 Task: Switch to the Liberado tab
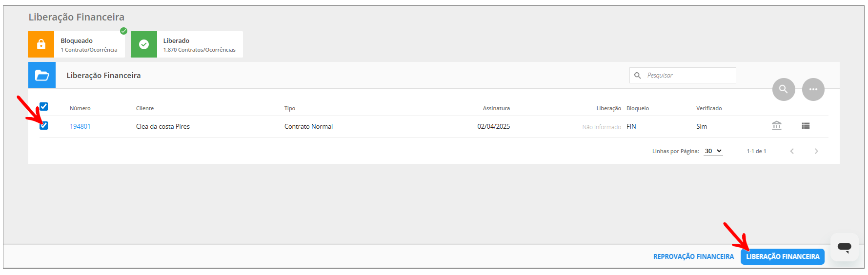coord(199,44)
